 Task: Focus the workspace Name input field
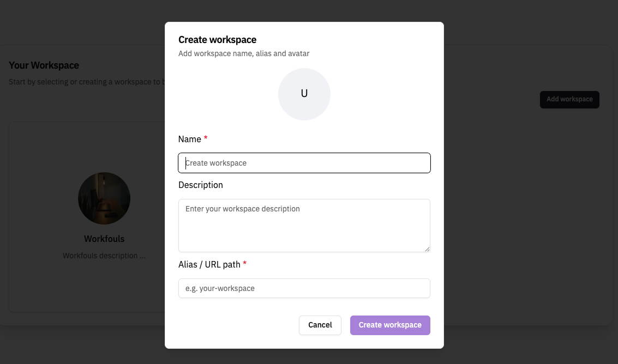[304, 163]
